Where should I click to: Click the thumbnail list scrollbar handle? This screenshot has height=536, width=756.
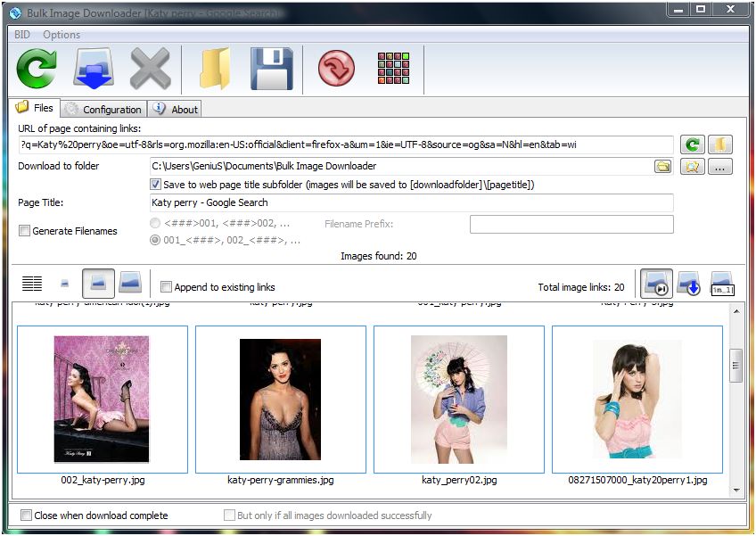735,366
